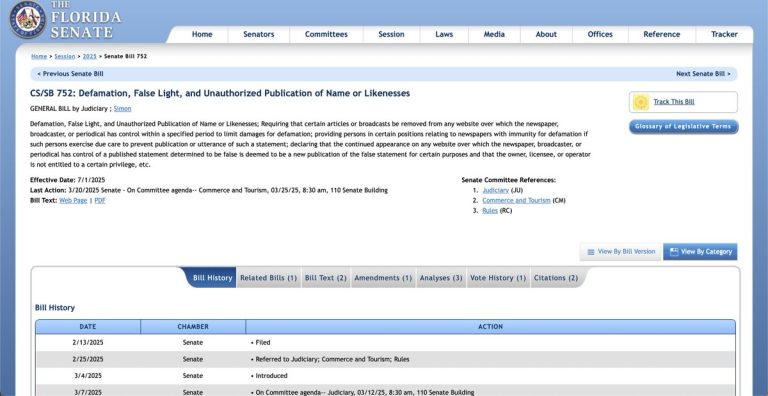Open Commerce and Tourism committee link
The height and width of the screenshot is (396, 768).
(x=516, y=200)
